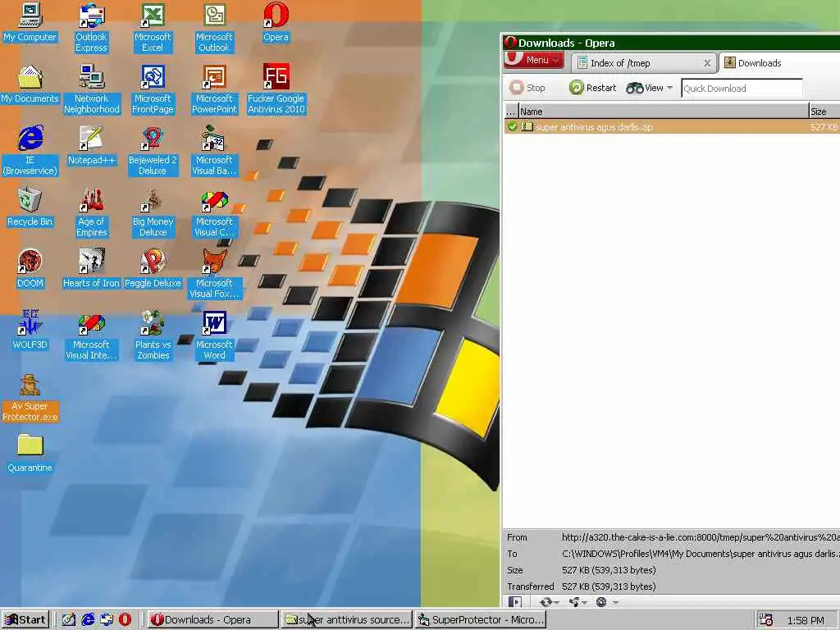Select the Microsoft Outlook shortcut
This screenshot has width=840, height=630.
pos(214,28)
